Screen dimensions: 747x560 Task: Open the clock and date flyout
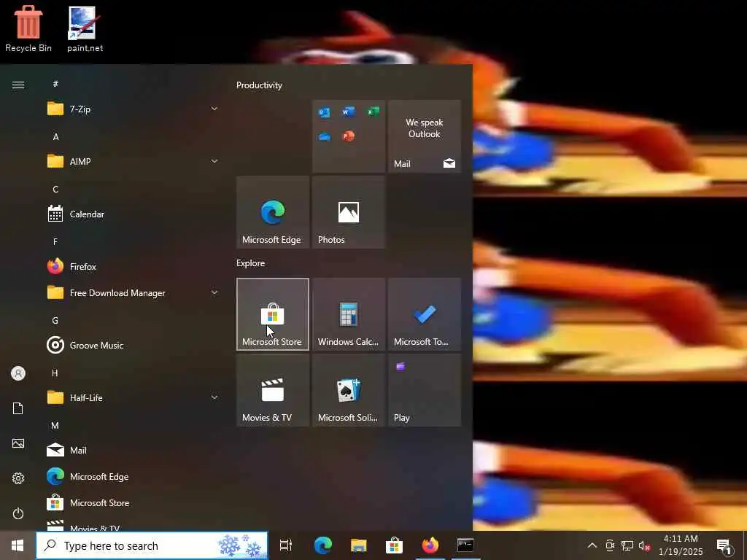point(681,545)
